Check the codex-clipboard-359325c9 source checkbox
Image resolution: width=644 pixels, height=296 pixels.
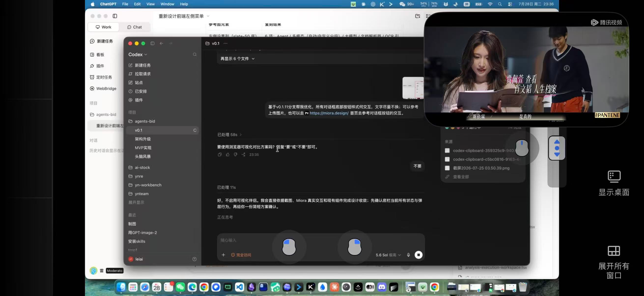[447, 151]
